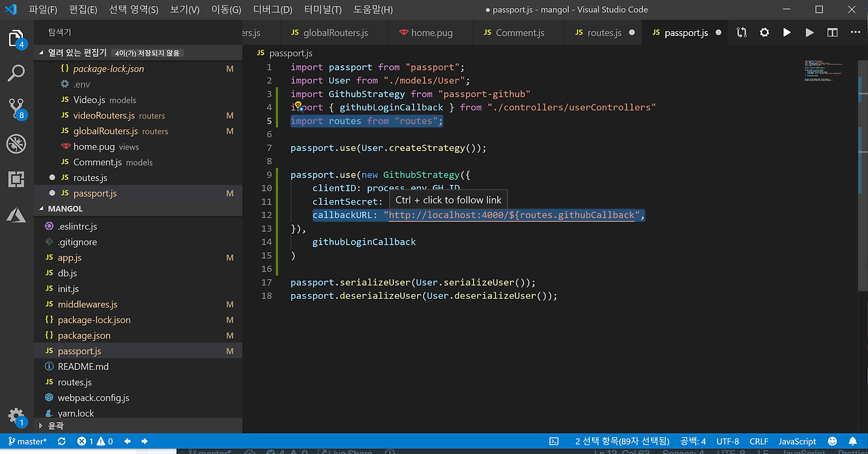This screenshot has width=868, height=454.
Task: Open the Azure view in activity bar
Action: click(16, 215)
